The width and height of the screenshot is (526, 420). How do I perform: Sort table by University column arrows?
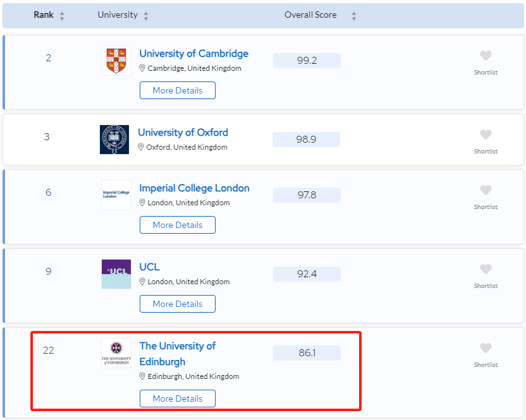[146, 16]
